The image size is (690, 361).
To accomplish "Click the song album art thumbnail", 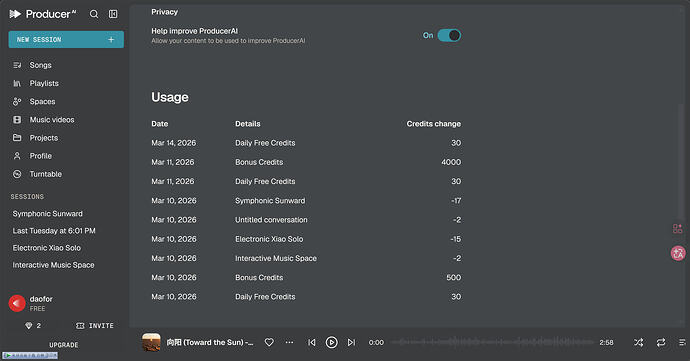I will 151,342.
